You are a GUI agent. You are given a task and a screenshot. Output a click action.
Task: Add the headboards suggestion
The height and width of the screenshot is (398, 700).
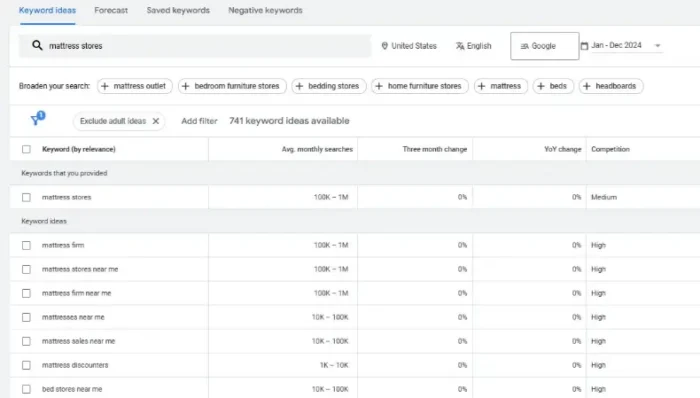coord(611,86)
